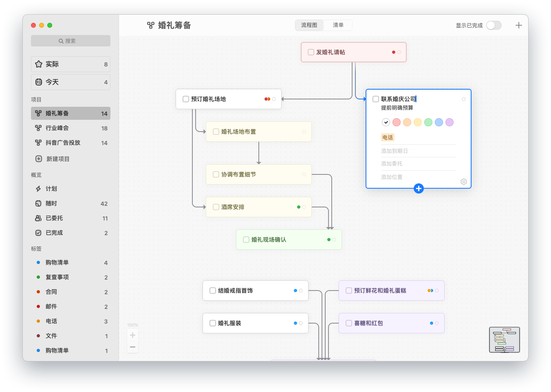Open the 计划 lightning overview
This screenshot has width=551, height=392.
[x=38, y=189]
